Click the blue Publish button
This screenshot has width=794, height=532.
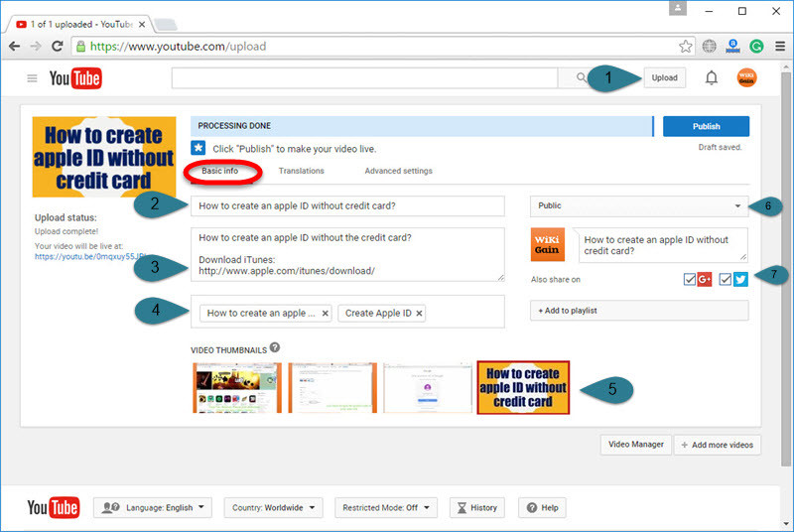[x=706, y=126]
